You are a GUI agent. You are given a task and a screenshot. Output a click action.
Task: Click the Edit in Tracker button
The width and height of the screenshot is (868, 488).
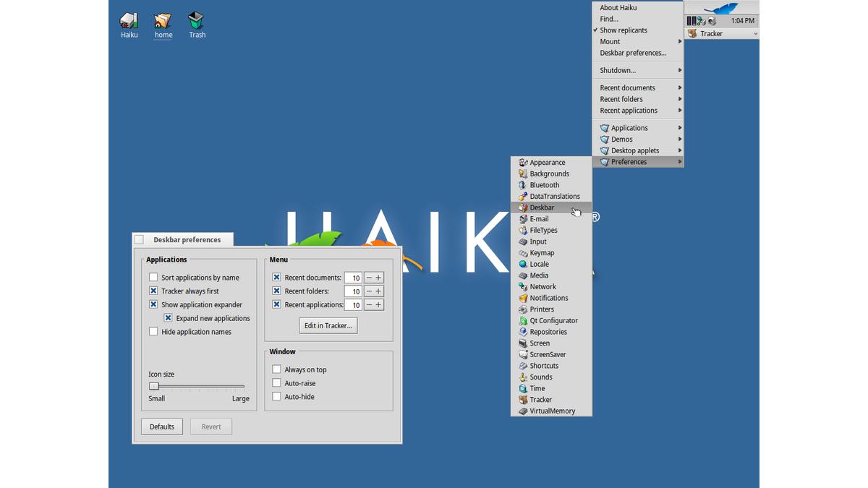[x=328, y=325]
